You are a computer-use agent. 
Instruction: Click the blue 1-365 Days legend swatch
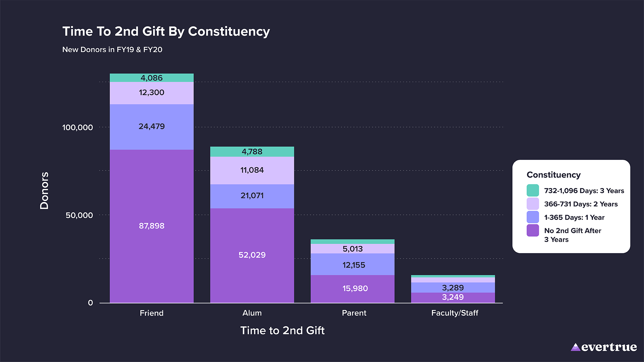[x=533, y=217]
